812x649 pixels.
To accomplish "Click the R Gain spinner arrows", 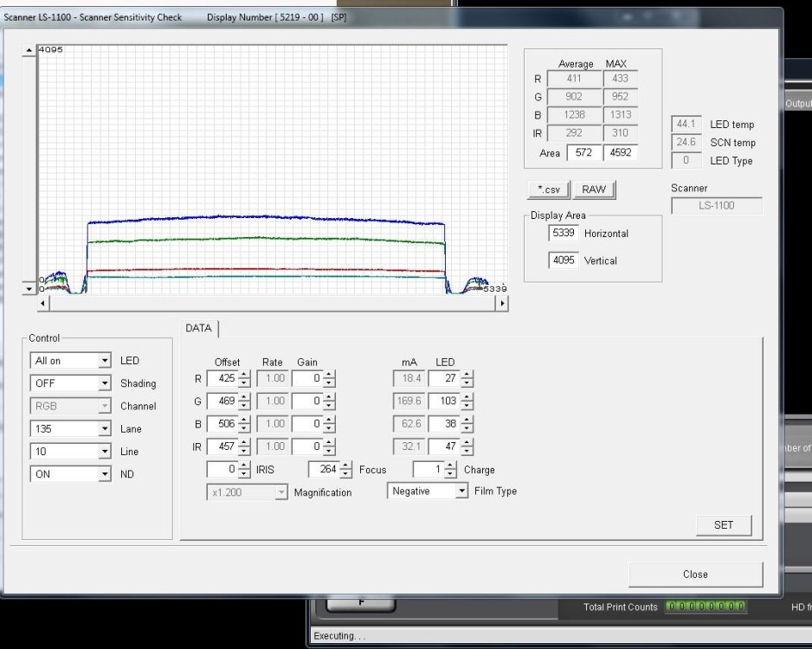I will [x=329, y=378].
